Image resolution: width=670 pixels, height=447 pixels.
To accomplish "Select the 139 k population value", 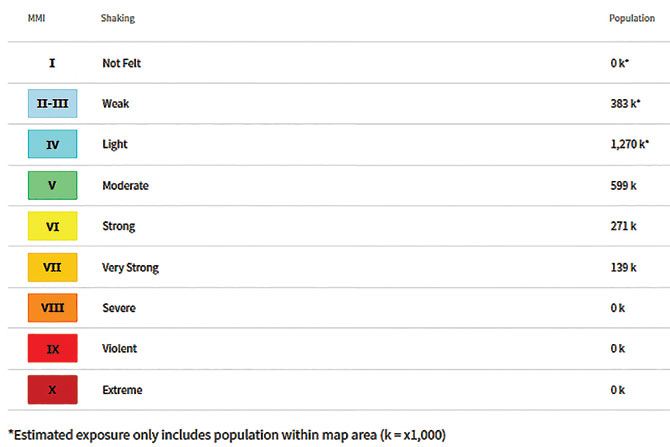I will [625, 267].
